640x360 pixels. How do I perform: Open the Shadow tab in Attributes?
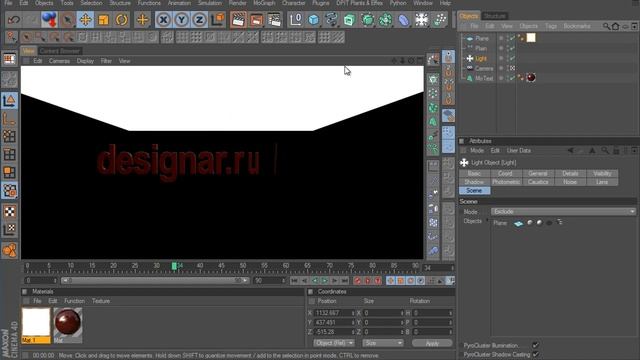(474, 182)
